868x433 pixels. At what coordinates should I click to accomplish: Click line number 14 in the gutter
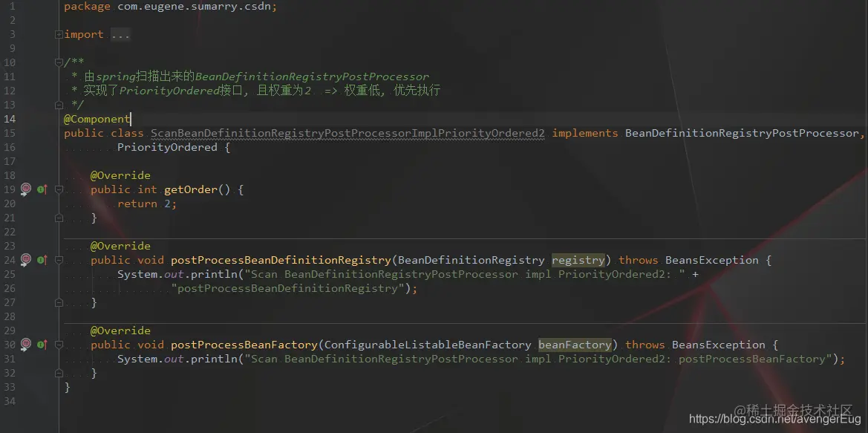[x=10, y=119]
